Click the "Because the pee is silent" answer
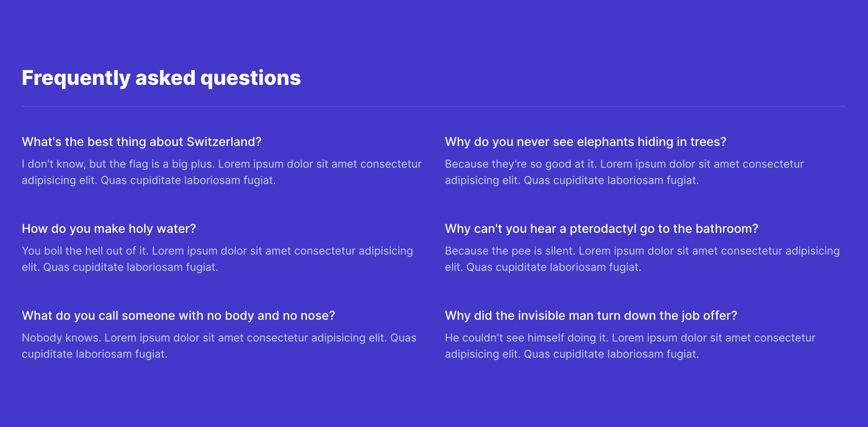 (x=642, y=259)
